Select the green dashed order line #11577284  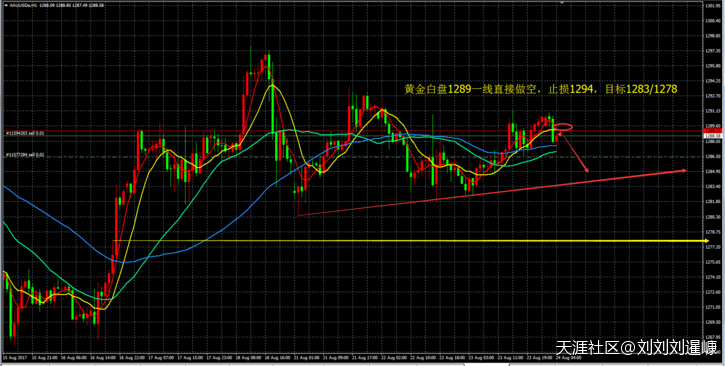pos(352,157)
